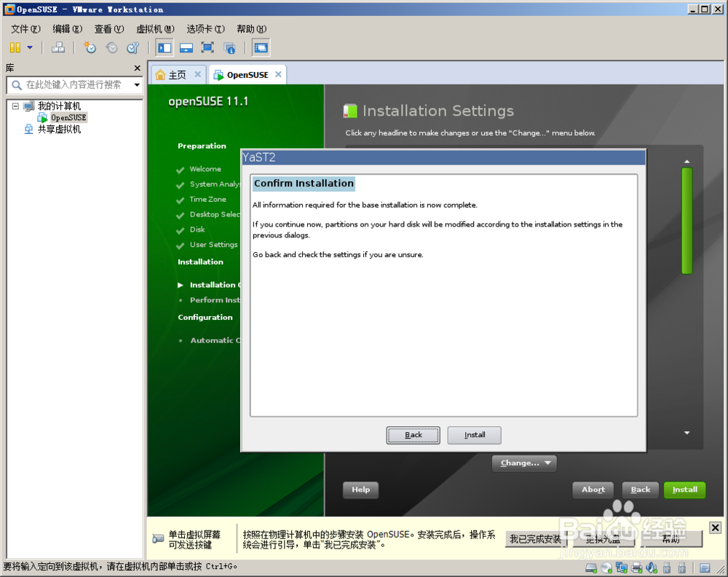Click Install in the YaST2 confirm dialog
Screen dimensions: 728x577
click(x=475, y=436)
